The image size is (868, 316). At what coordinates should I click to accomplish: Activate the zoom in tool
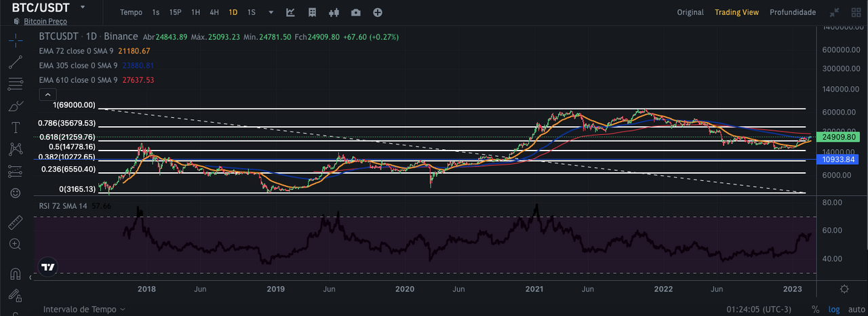coord(16,244)
